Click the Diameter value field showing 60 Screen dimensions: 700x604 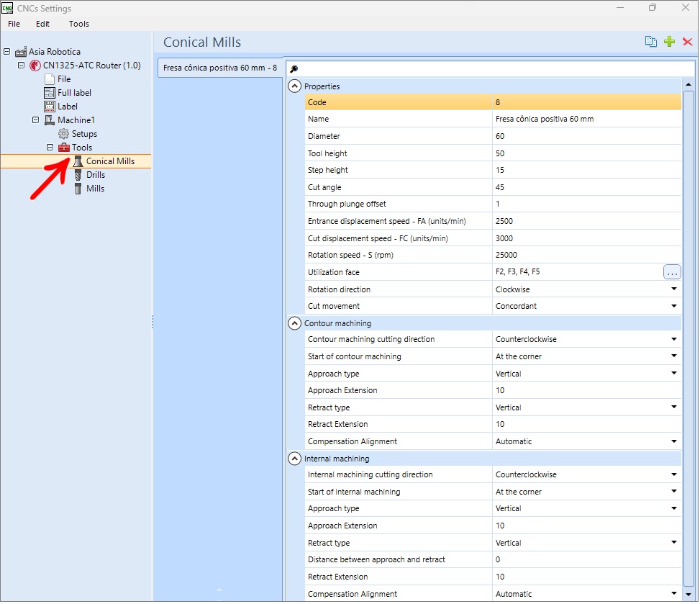pos(586,136)
